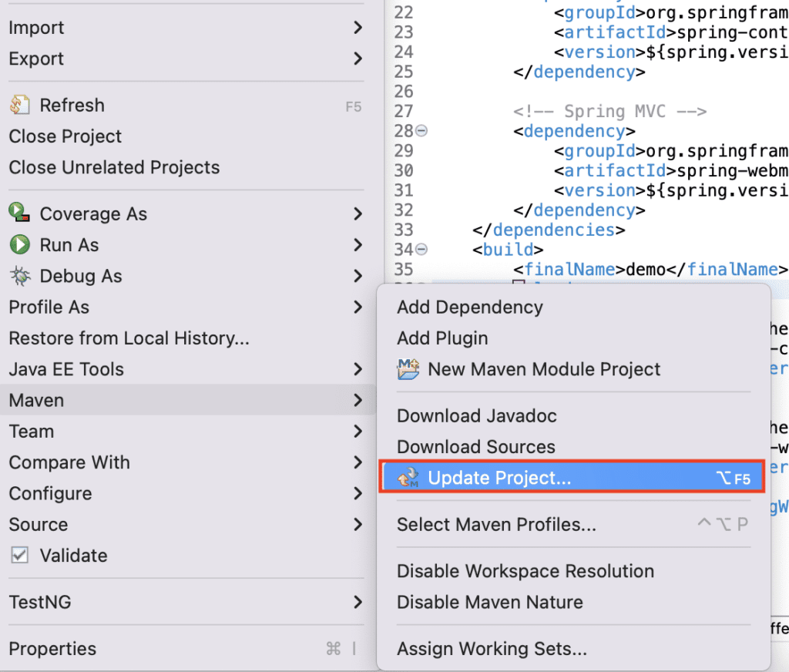Click the green Run As icon
The width and height of the screenshot is (789, 672).
coord(19,244)
